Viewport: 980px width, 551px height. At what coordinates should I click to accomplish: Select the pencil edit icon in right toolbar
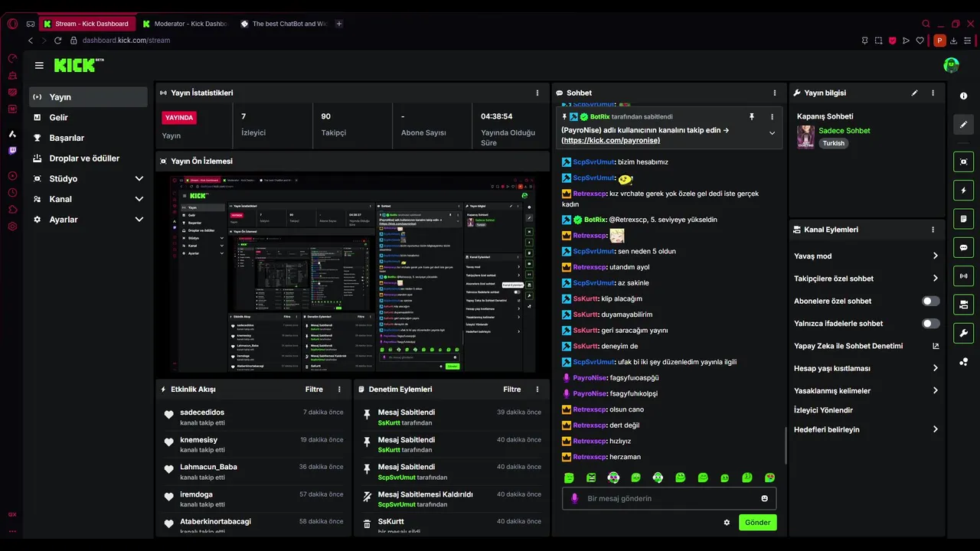coord(963,124)
